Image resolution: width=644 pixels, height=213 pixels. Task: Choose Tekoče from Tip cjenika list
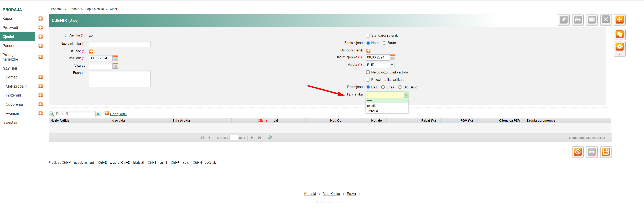pos(371,106)
